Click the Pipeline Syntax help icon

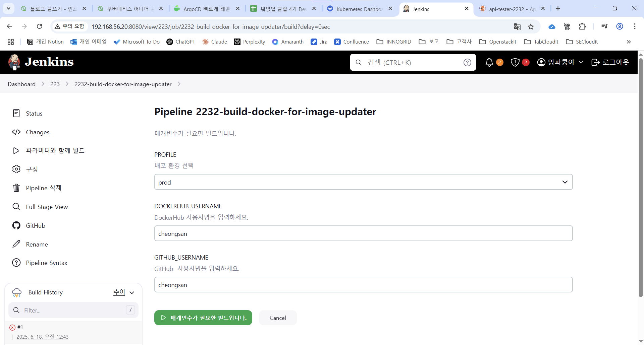16,263
